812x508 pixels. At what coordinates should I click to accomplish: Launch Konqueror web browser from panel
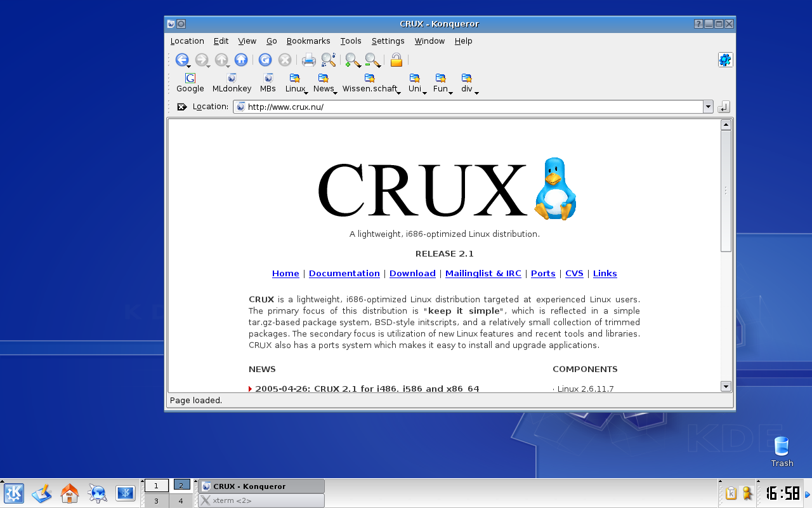pyautogui.click(x=98, y=493)
